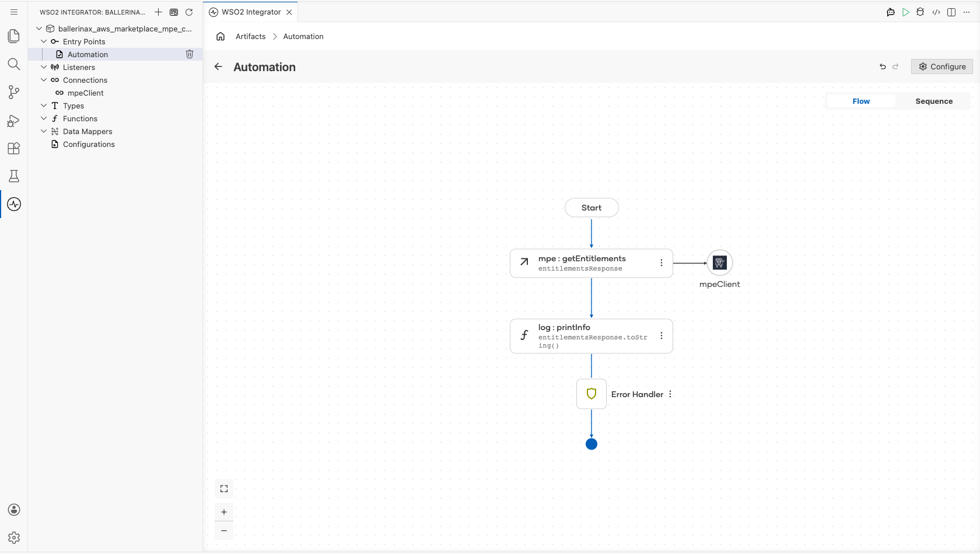Image resolution: width=980 pixels, height=554 pixels.
Task: Open the Search view icon
Action: (x=14, y=64)
